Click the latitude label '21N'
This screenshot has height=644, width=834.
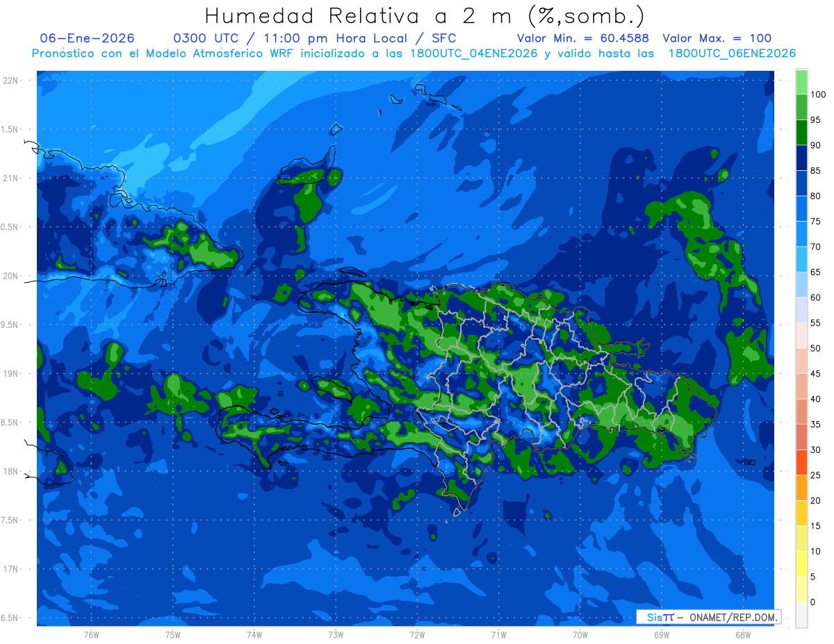[x=10, y=178]
